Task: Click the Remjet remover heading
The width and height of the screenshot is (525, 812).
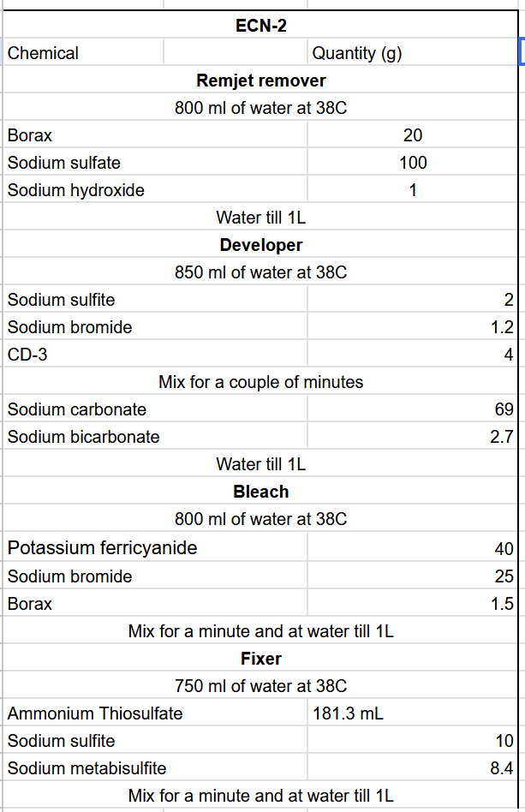Action: [x=260, y=81]
